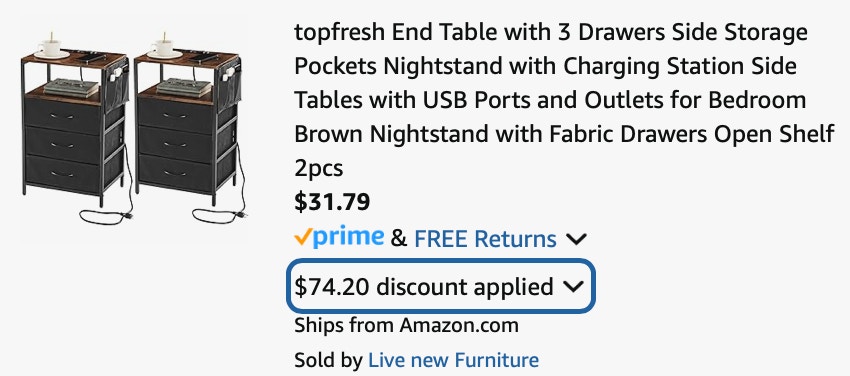The image size is (850, 376).
Task: Open the Live new Furniture seller link
Action: tap(453, 360)
